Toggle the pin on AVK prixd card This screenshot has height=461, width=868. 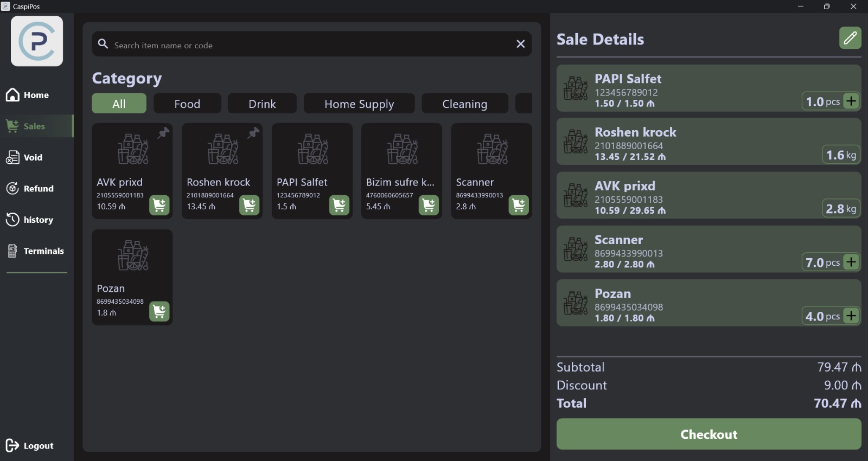click(x=163, y=133)
